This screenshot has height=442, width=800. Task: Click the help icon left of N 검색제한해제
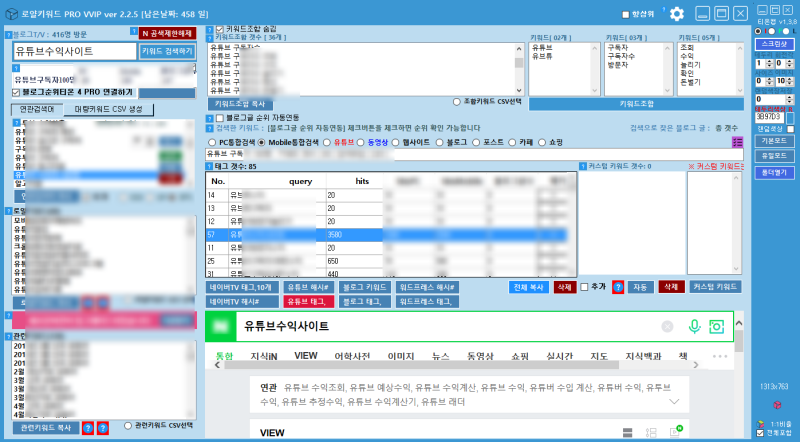[134, 32]
